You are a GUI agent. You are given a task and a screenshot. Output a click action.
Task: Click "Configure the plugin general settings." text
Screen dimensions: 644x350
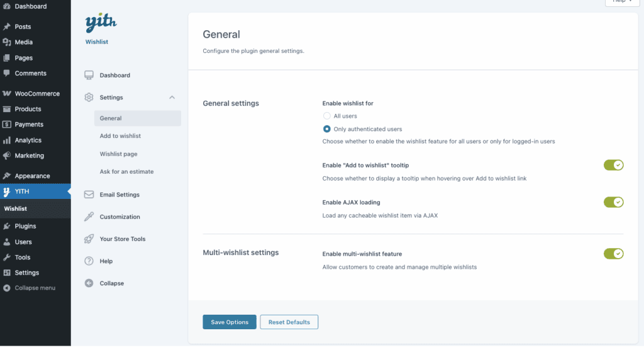[x=253, y=51]
